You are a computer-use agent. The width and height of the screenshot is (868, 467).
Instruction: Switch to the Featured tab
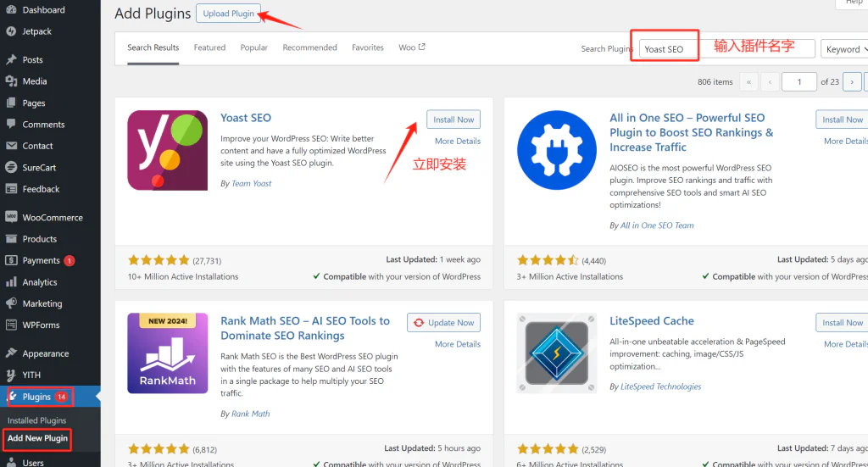(x=209, y=47)
